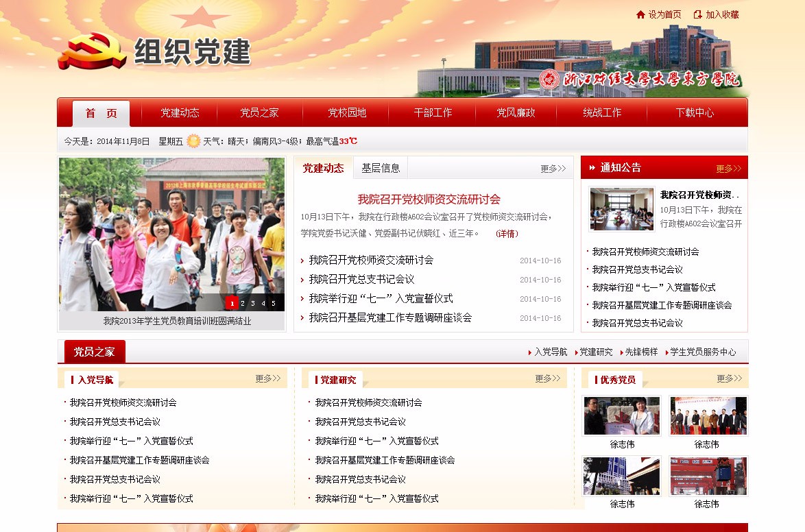
Task: Select slide 2 in image slideshow
Action: coord(243,303)
